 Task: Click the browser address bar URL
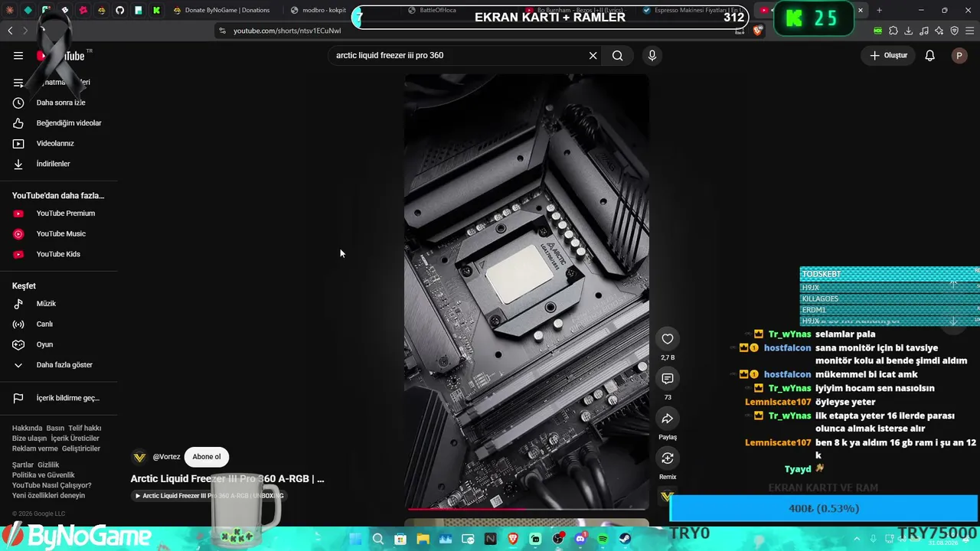point(287,31)
